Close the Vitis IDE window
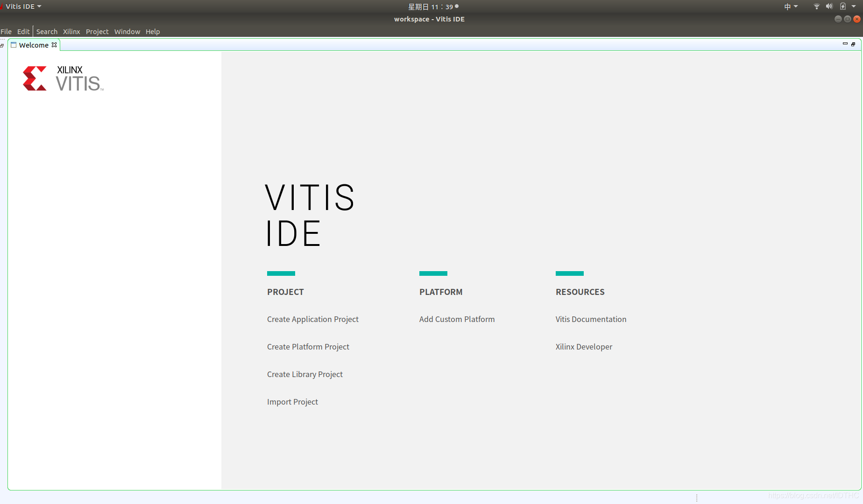The height and width of the screenshot is (504, 863). pyautogui.click(x=856, y=19)
